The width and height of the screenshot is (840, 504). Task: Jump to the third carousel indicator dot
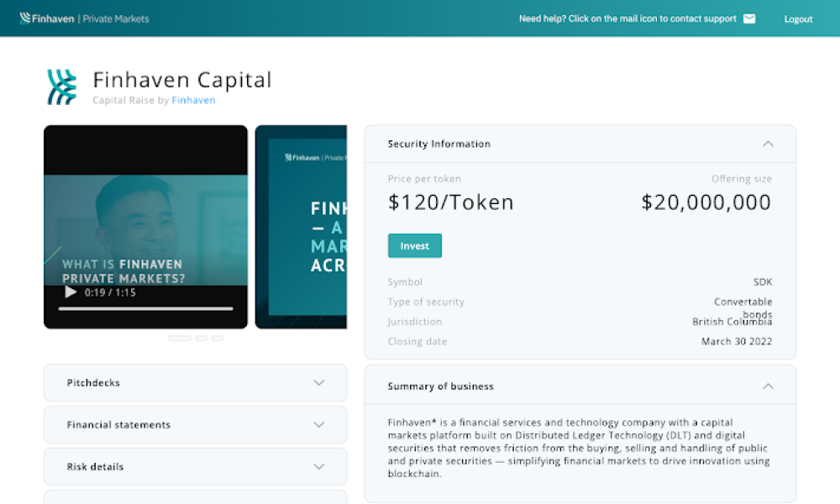point(218,338)
